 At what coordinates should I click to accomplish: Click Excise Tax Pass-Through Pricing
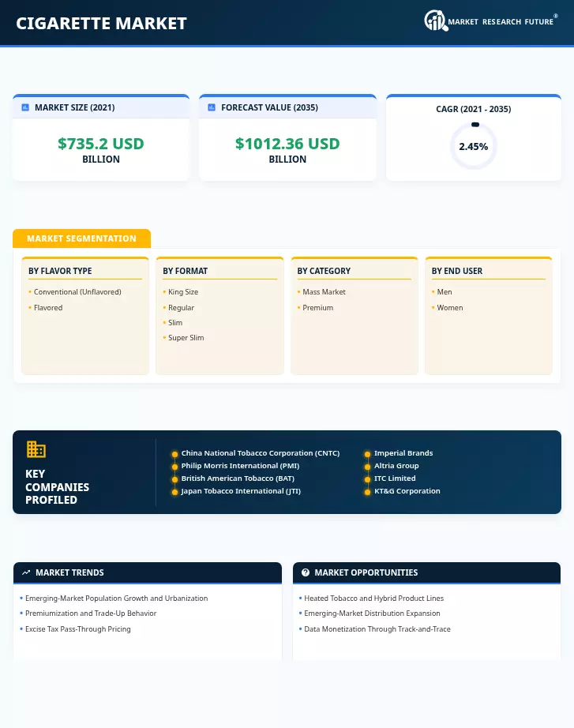[x=78, y=629]
